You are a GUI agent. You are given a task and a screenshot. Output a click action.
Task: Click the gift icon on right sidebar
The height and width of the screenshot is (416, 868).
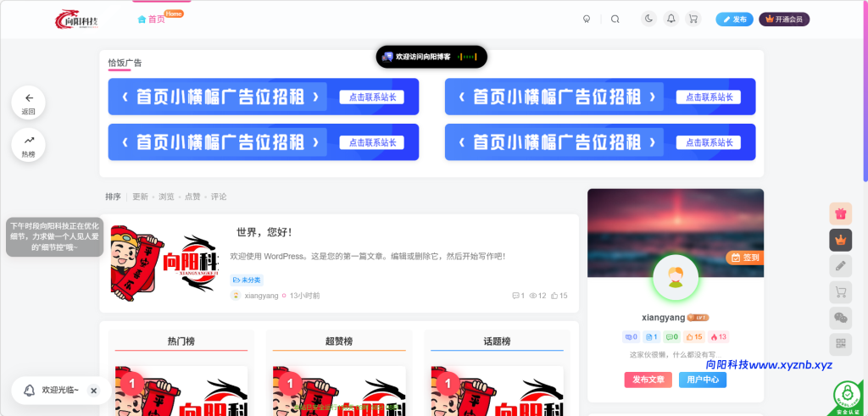(x=840, y=214)
